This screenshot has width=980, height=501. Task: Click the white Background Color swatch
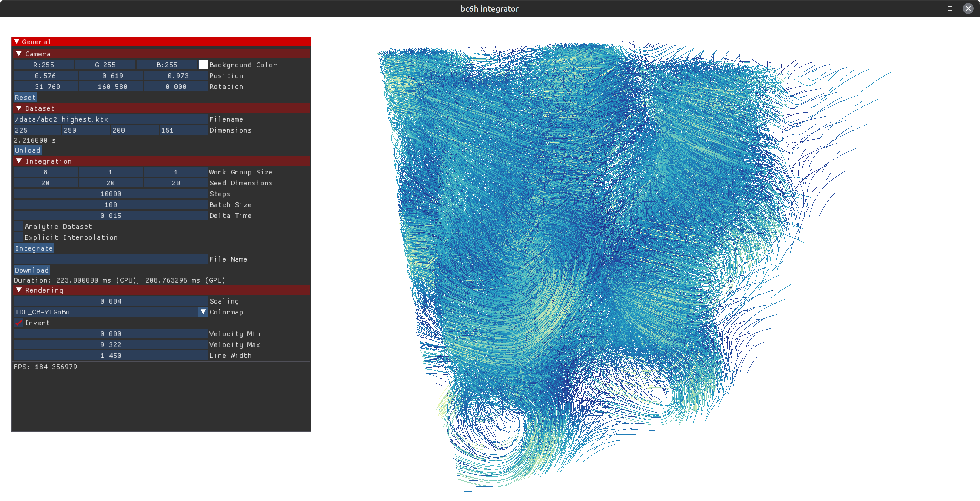tap(203, 65)
